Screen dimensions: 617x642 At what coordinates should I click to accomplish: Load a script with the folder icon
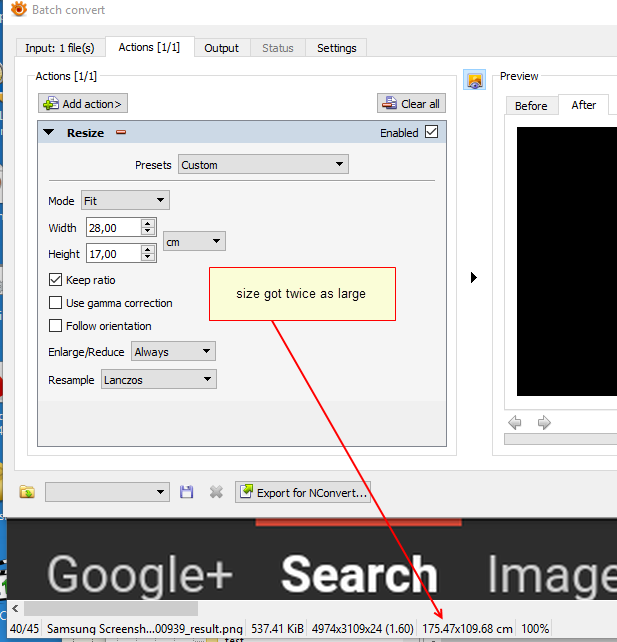point(27,492)
